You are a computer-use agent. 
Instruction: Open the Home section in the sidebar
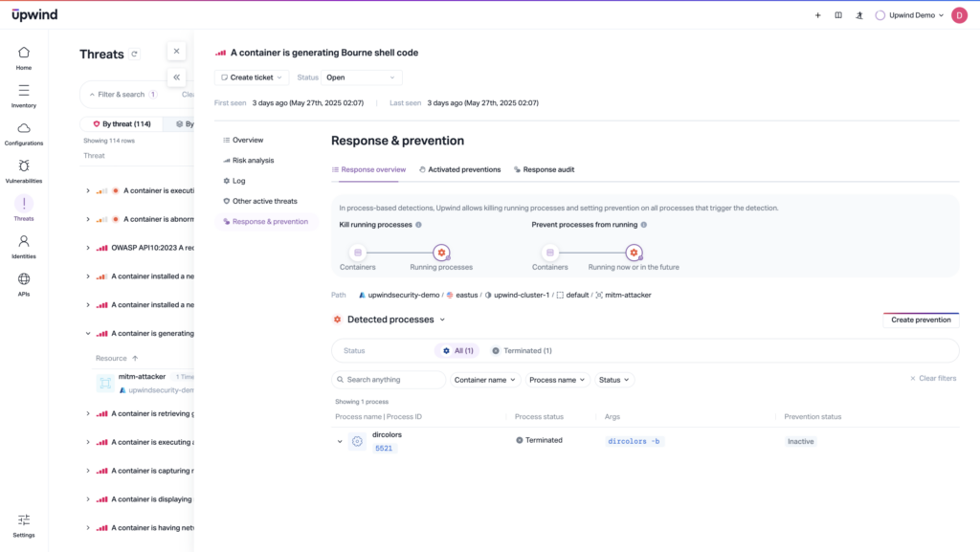[24, 58]
